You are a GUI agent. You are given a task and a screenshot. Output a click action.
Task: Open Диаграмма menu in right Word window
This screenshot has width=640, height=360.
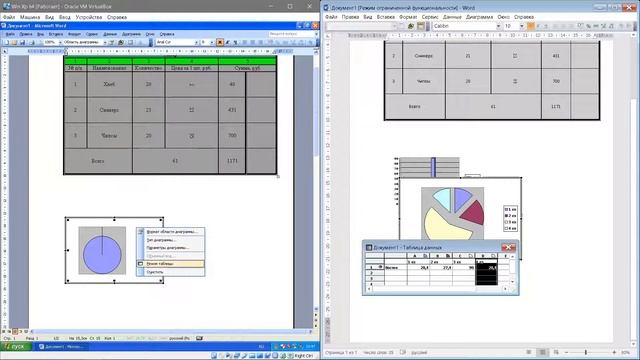coord(479,17)
